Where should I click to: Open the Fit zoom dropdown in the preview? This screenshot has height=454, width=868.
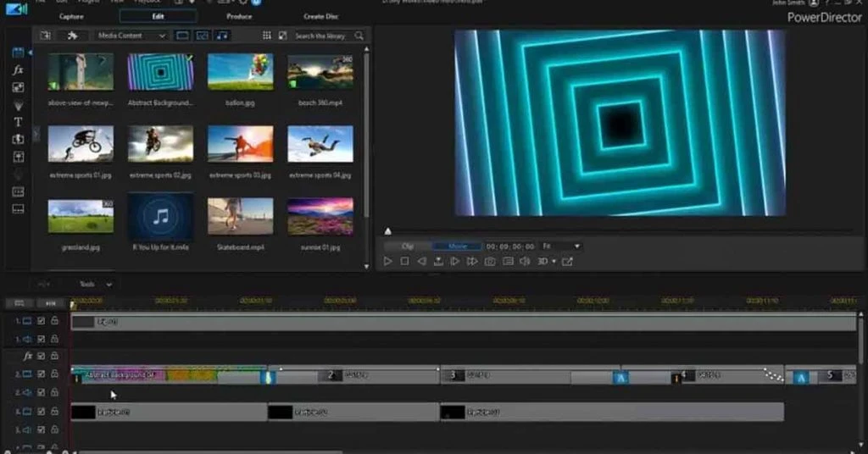pyautogui.click(x=561, y=246)
